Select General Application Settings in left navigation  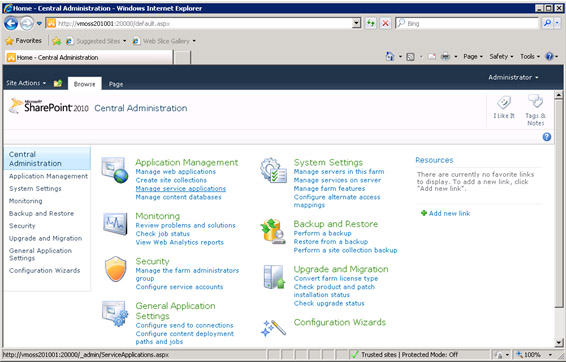tap(40, 254)
